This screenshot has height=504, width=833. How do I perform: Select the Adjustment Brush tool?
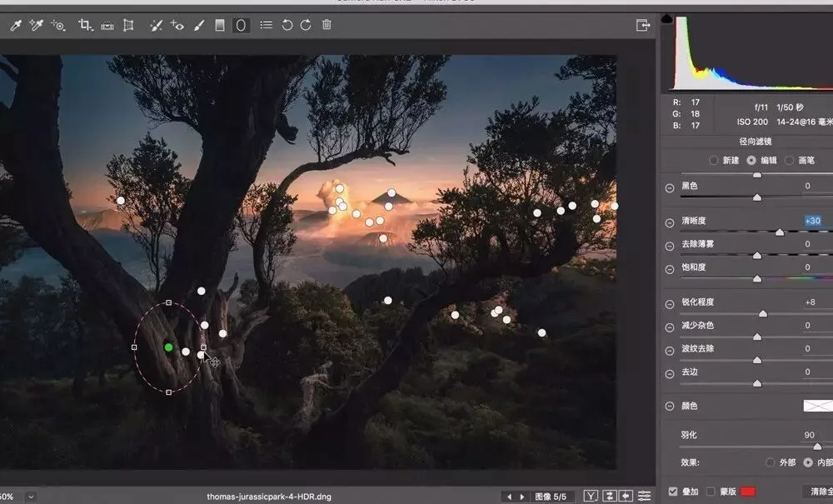click(199, 25)
